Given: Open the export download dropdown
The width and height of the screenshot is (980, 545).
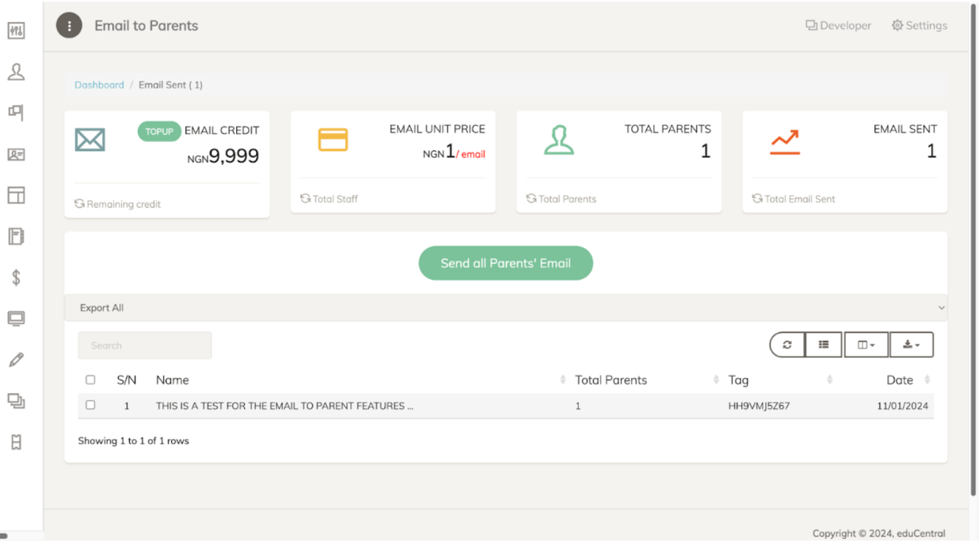Looking at the screenshot, I should pyautogui.click(x=911, y=345).
